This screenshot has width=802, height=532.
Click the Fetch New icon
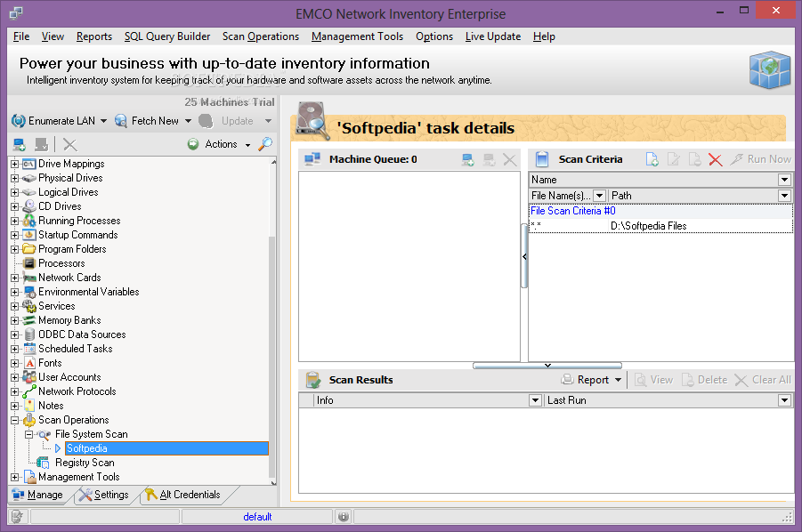coord(121,121)
